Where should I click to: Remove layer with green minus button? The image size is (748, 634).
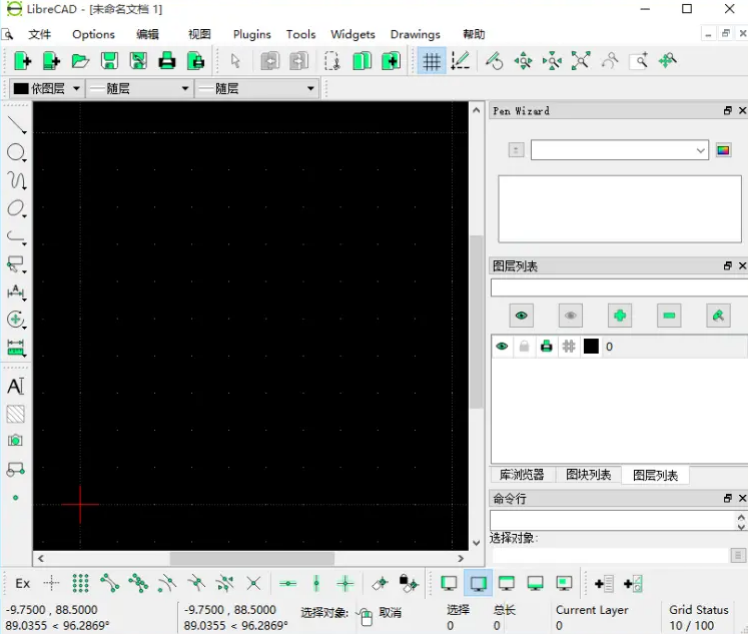click(x=669, y=315)
